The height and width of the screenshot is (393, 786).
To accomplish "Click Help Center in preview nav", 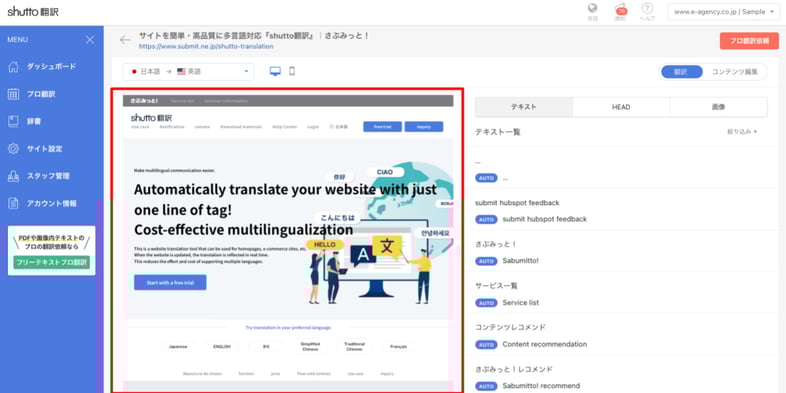I will (285, 127).
